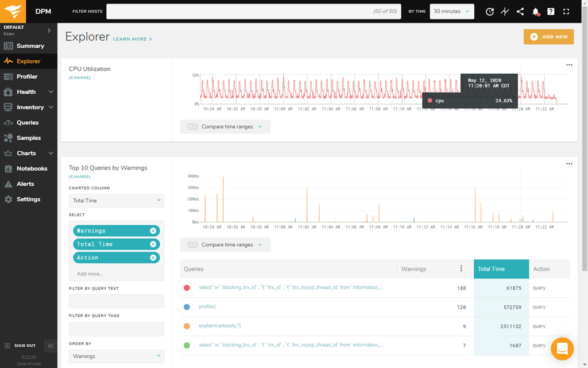Viewport: 588px width, 368px height.
Task: Collapse the sidebar with double-chevron icon
Action: 51,346
